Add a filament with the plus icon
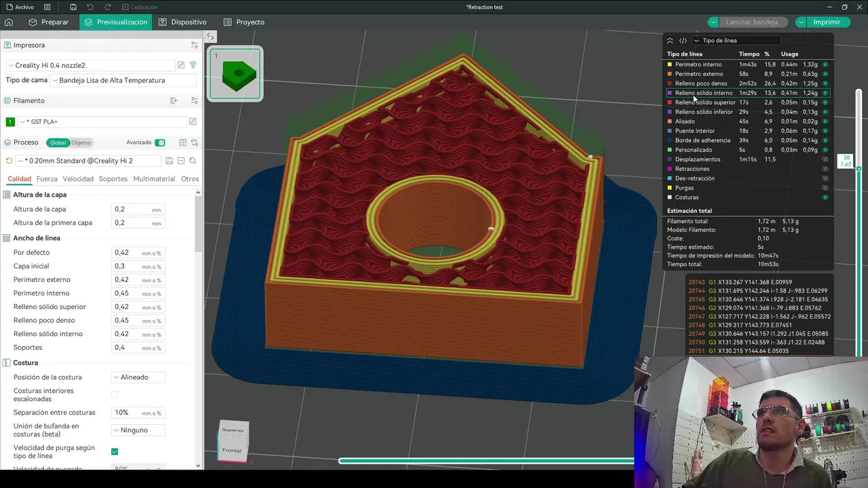868x488 pixels. coord(174,100)
